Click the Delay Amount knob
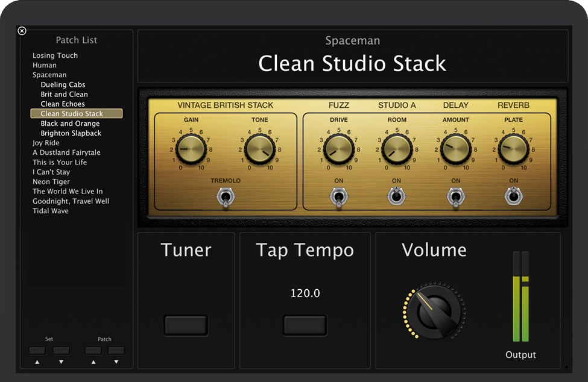588x382 pixels. click(x=455, y=149)
